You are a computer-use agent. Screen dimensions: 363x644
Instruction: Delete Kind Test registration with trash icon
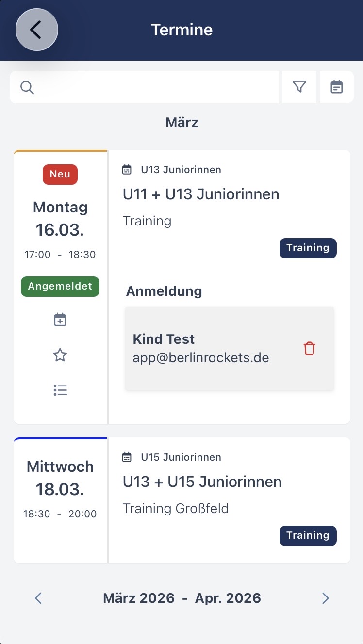tap(310, 349)
